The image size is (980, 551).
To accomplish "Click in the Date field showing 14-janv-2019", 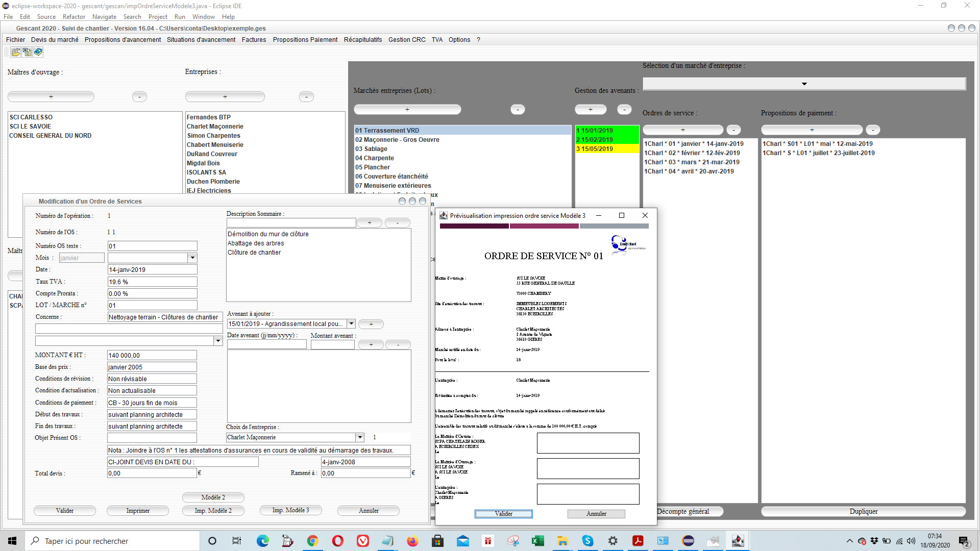I will (x=152, y=269).
